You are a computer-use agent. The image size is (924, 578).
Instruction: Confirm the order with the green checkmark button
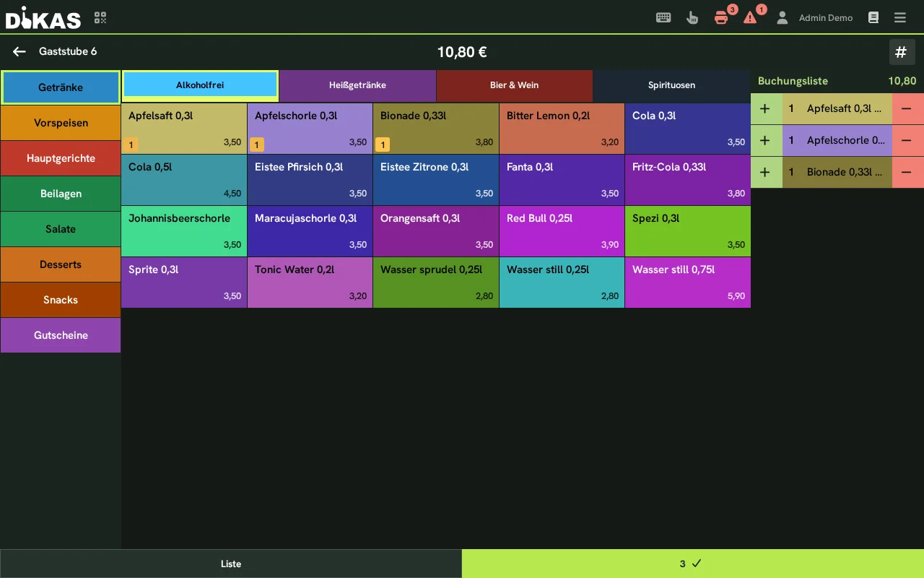point(693,564)
